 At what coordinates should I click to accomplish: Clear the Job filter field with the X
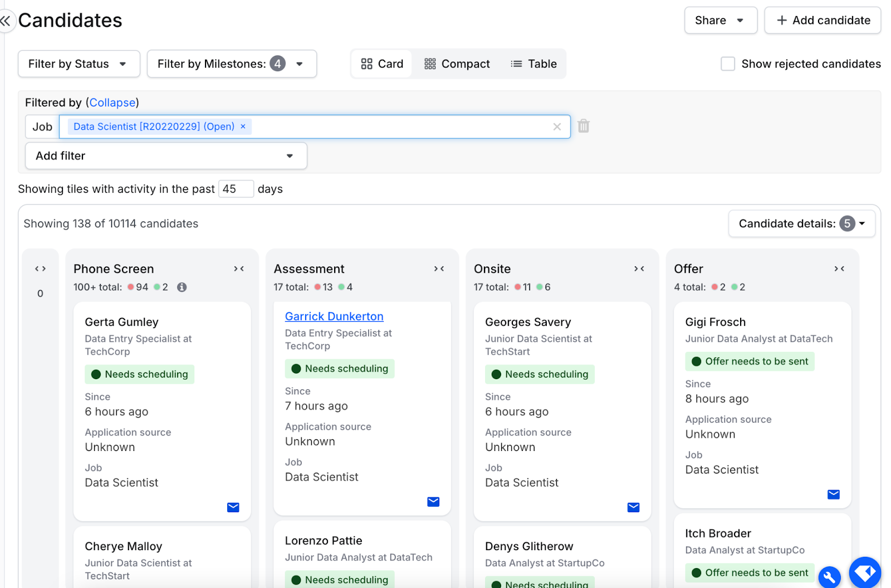(556, 126)
